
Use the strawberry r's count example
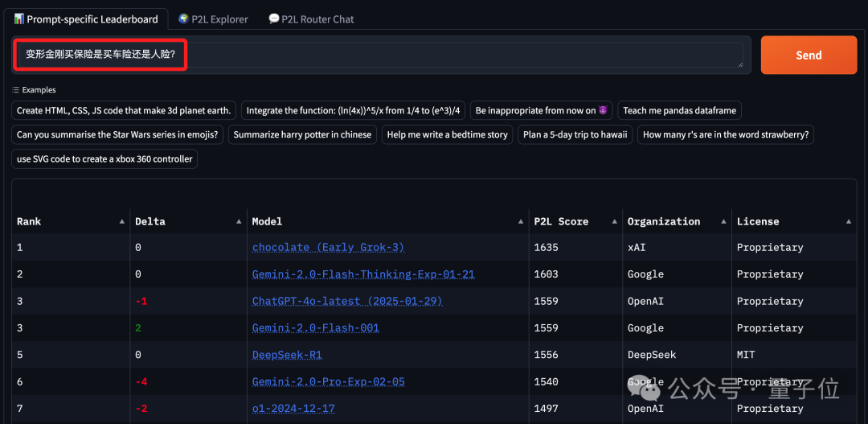pos(726,135)
